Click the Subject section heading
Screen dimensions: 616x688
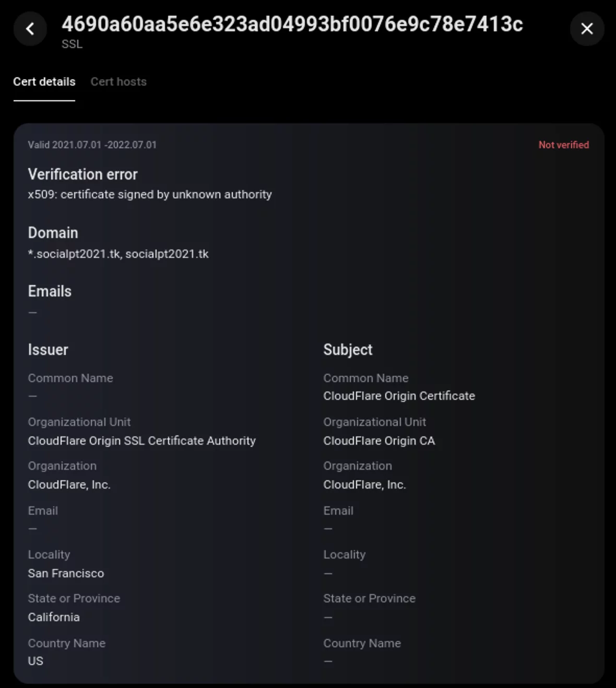pyautogui.click(x=348, y=350)
